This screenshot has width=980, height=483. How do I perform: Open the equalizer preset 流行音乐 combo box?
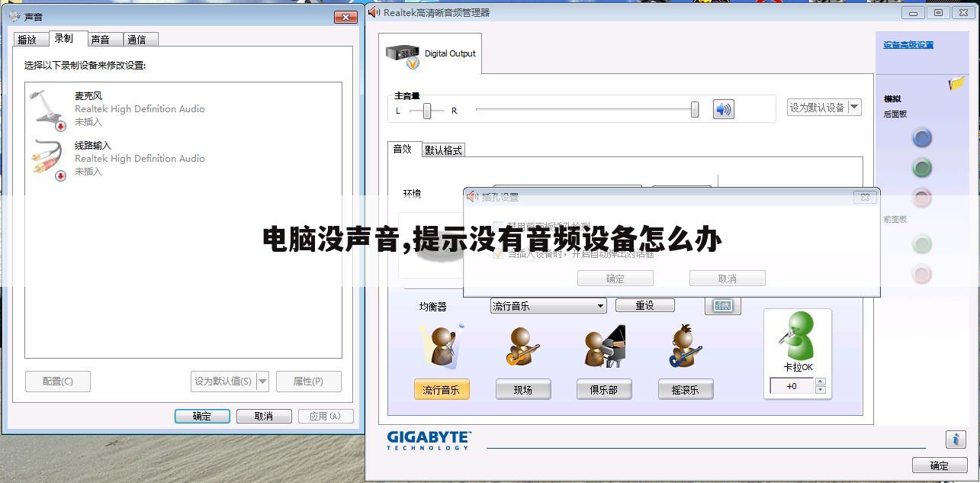548,306
